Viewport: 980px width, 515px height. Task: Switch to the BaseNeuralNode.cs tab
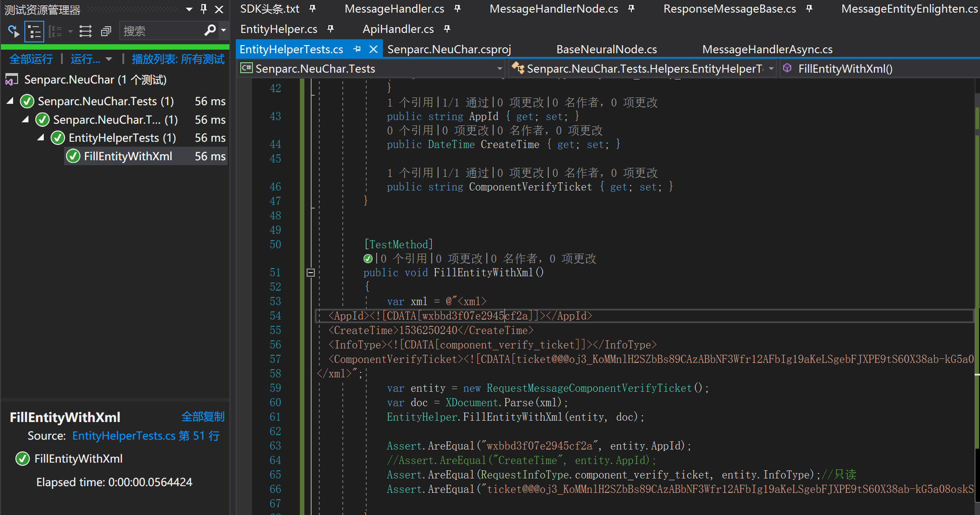606,49
